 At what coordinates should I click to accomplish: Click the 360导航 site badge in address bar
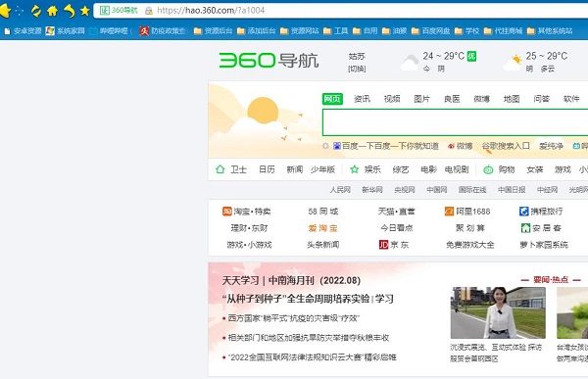119,11
